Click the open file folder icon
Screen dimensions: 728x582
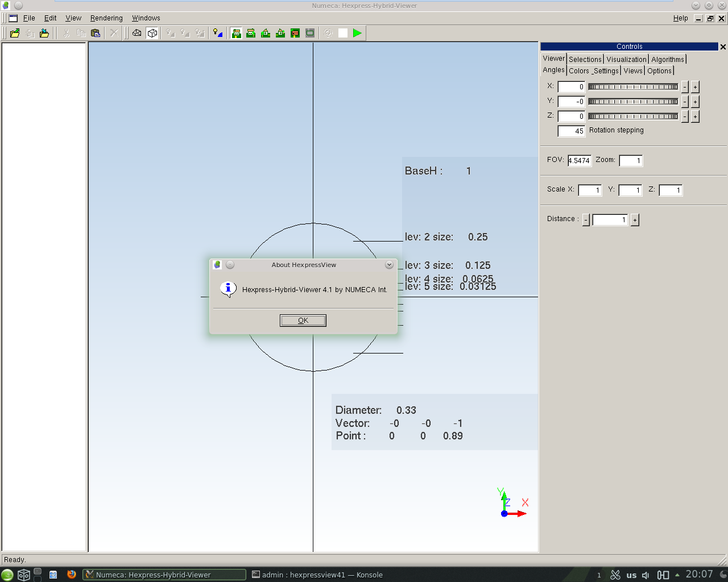[x=15, y=33]
